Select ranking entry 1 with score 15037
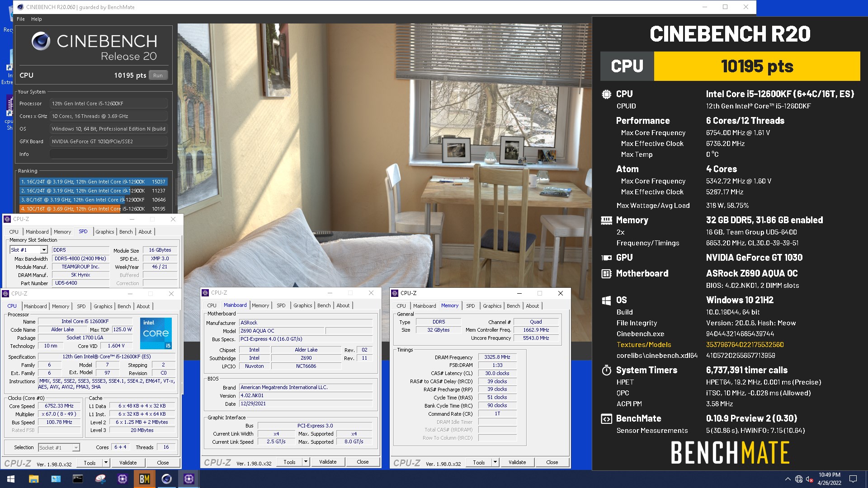The image size is (868, 488). click(94, 182)
